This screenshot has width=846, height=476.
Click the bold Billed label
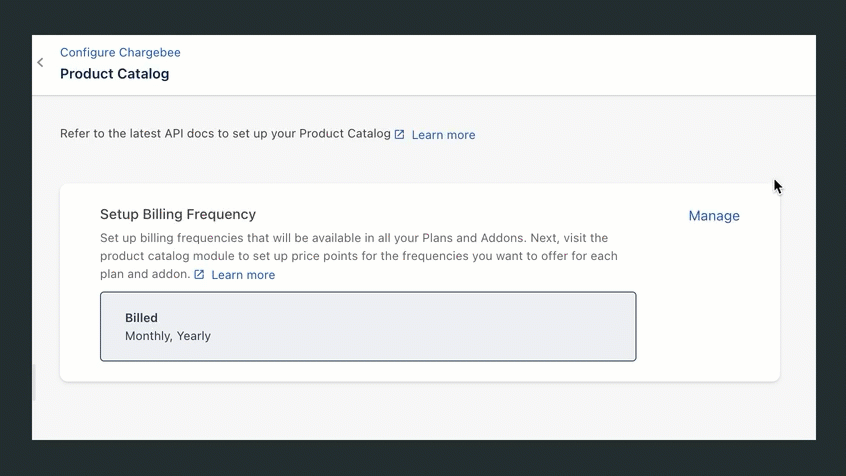[141, 318]
